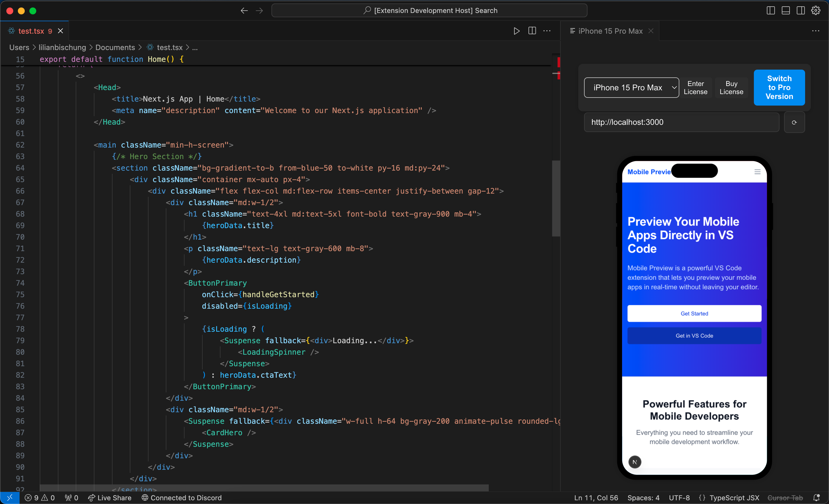829x504 pixels.
Task: Click LoadingSpinner on line 80
Action: [x=274, y=352]
